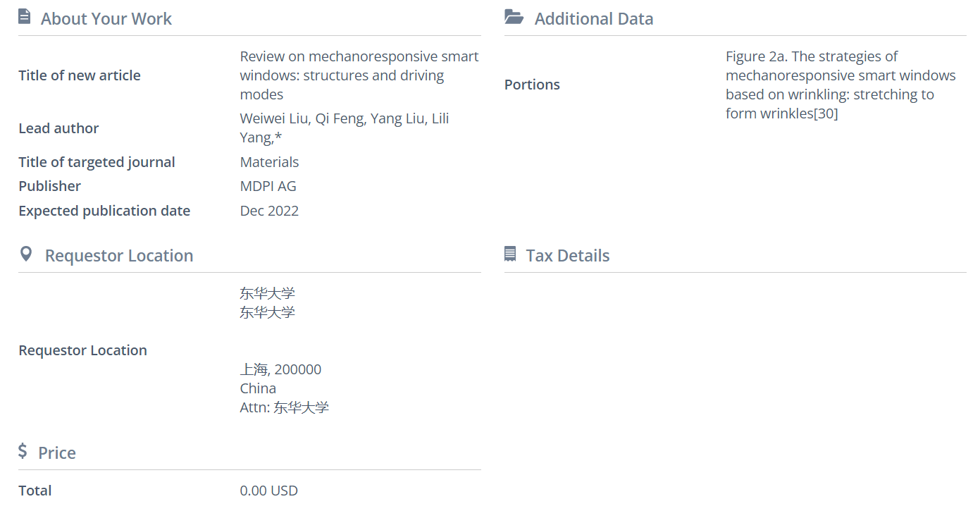
Task: Click the receipt icon beside Tax Details
Action: 511,254
